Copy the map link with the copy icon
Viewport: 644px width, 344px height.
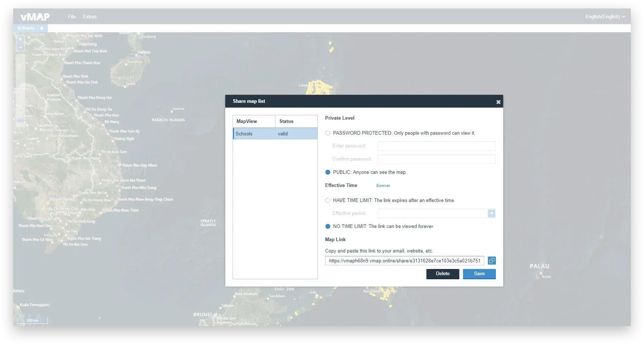(x=492, y=261)
